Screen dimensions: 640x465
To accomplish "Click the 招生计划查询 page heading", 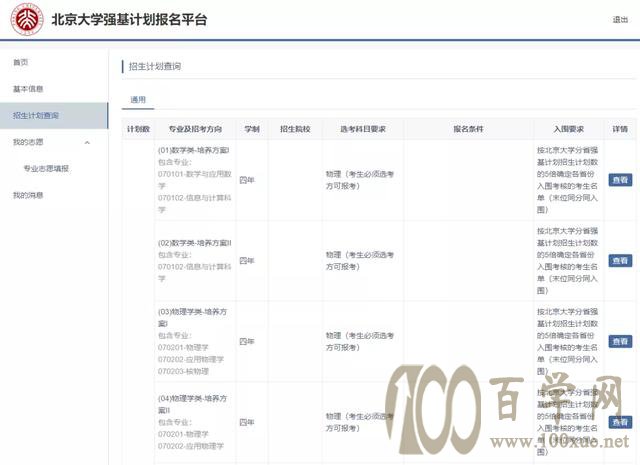I will coord(155,66).
